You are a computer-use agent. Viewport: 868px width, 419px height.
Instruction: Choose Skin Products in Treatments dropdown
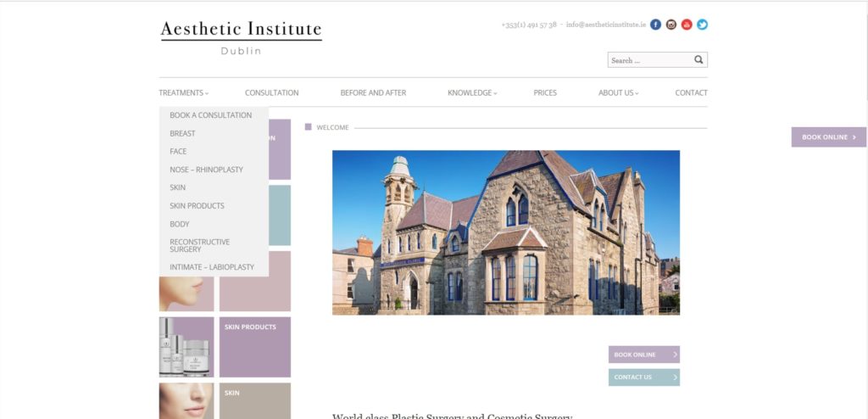pos(197,205)
